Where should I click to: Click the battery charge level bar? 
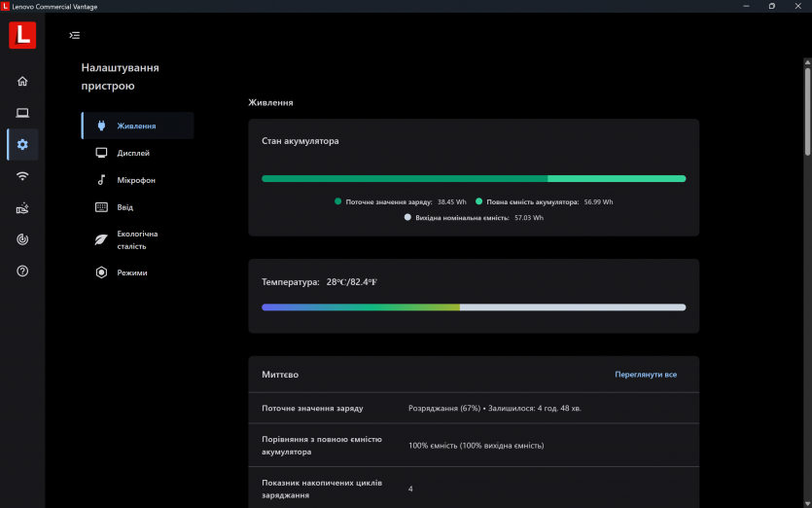coord(474,179)
